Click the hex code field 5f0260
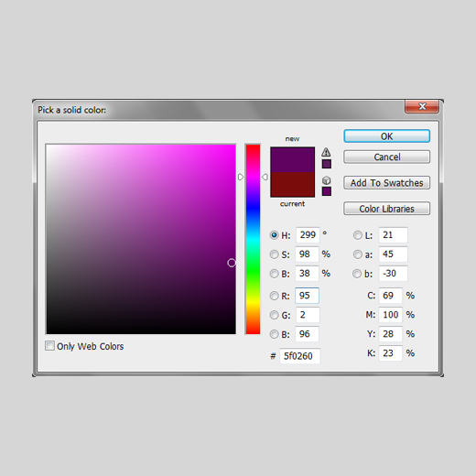The height and width of the screenshot is (476, 476). pos(300,356)
